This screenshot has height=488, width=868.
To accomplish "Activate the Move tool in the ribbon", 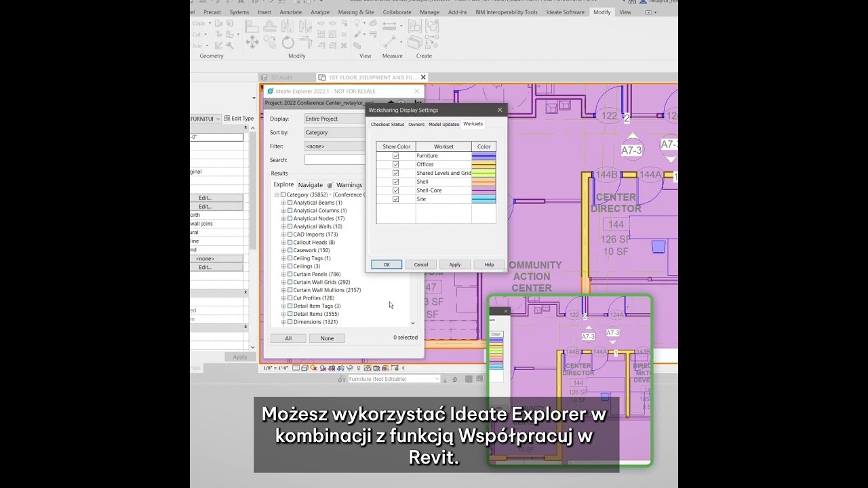I will (252, 42).
